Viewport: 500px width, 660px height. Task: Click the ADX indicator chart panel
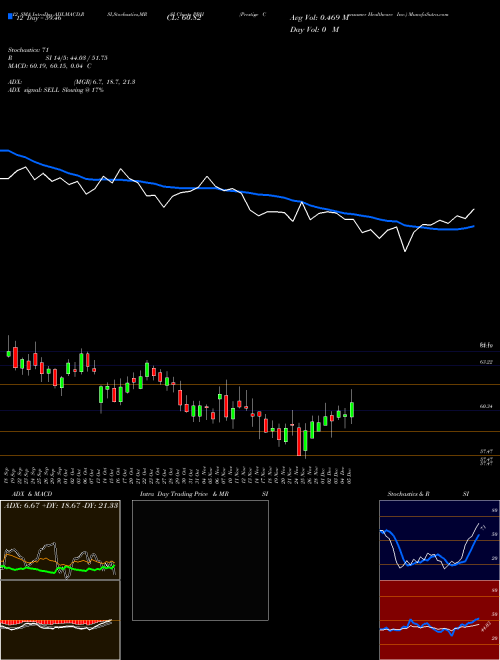(x=60, y=540)
